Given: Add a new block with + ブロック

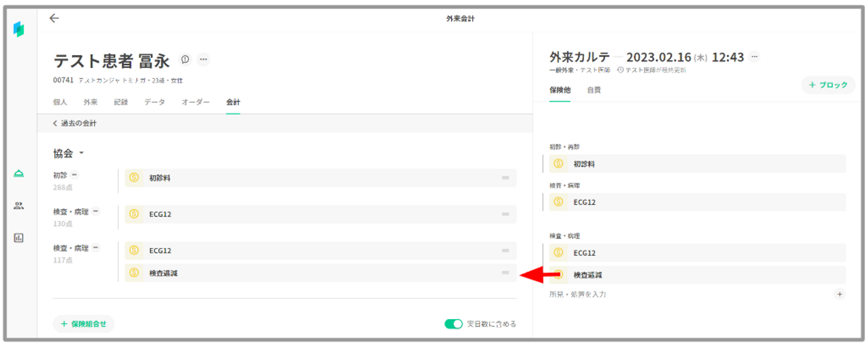Looking at the screenshot, I should point(828,85).
